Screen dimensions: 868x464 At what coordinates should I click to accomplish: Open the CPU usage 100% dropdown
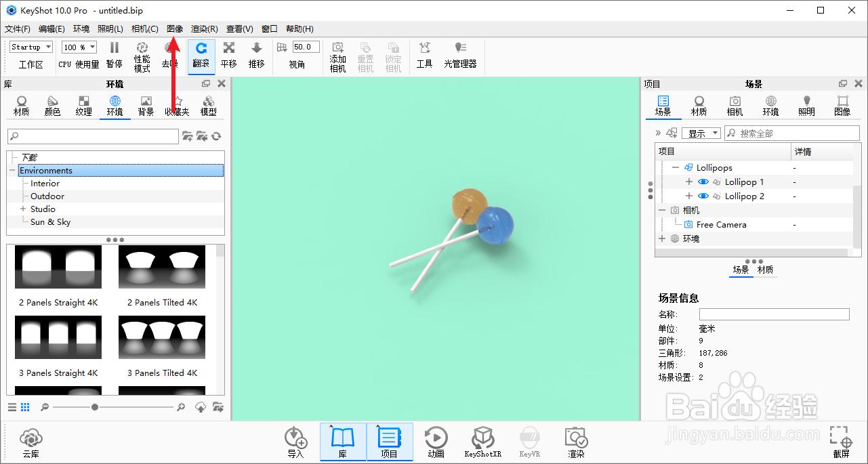click(79, 47)
